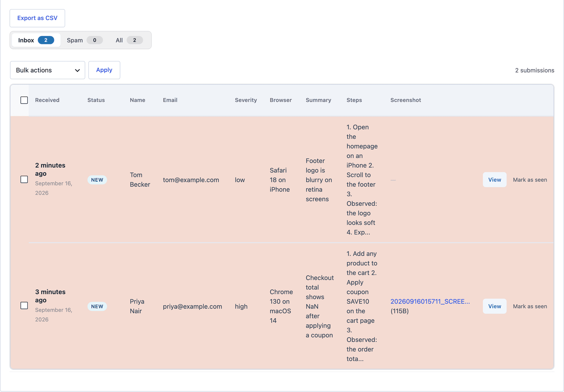
Task: Check the Priya Nair row checkbox
Action: [x=24, y=305]
